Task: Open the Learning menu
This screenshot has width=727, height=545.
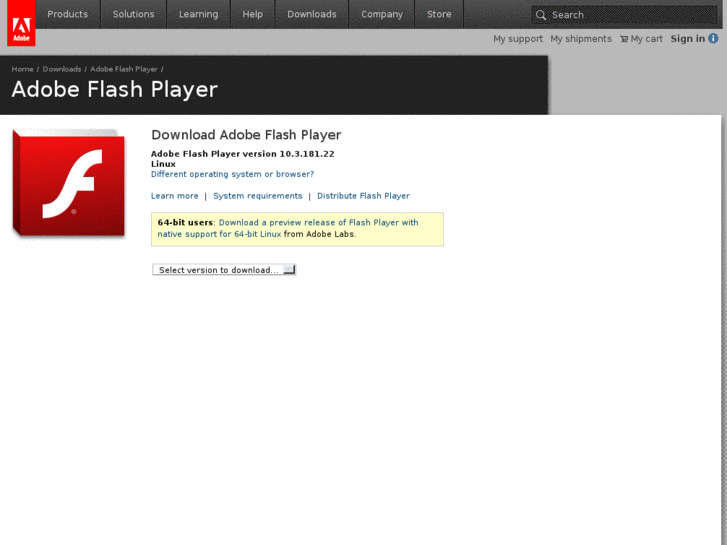Action: (x=198, y=14)
